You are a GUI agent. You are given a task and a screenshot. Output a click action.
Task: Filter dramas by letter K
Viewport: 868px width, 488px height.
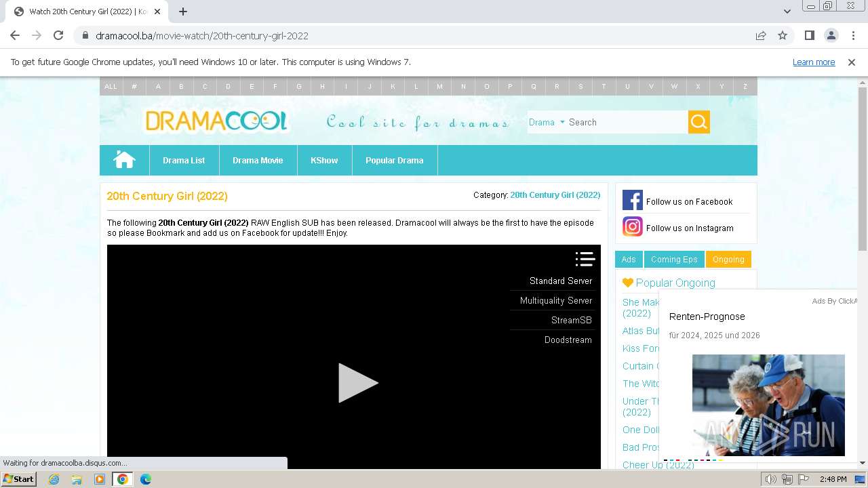click(393, 86)
